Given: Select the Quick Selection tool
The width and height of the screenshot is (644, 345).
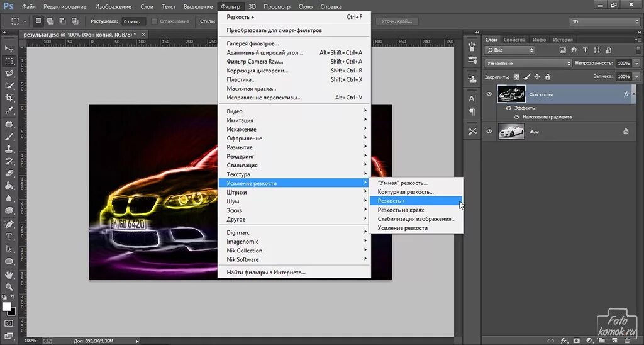Looking at the screenshot, I should [9, 86].
